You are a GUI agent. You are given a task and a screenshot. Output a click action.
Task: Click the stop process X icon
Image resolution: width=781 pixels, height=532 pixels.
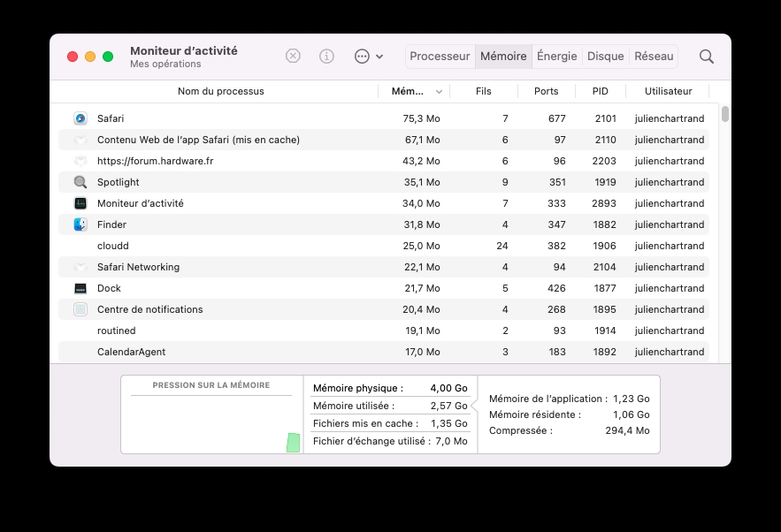(293, 56)
